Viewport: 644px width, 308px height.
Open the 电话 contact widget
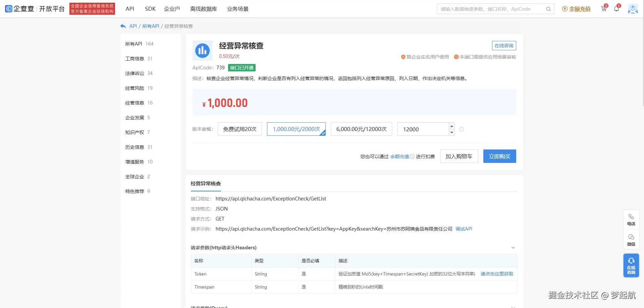point(631,220)
